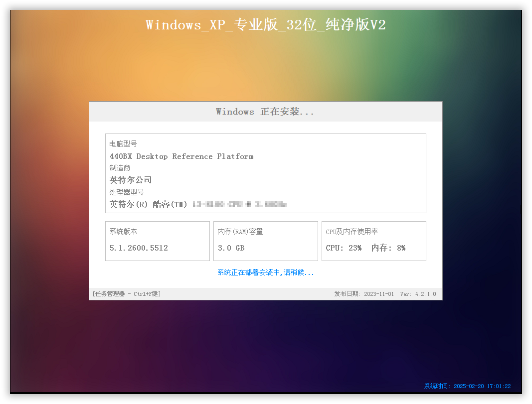
Task: Click Ver: 4.2.1.0 version text
Action: click(x=418, y=294)
